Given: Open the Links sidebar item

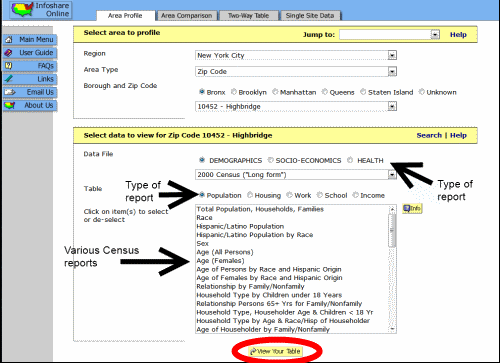Looking at the screenshot, I should pyautogui.click(x=30, y=79).
